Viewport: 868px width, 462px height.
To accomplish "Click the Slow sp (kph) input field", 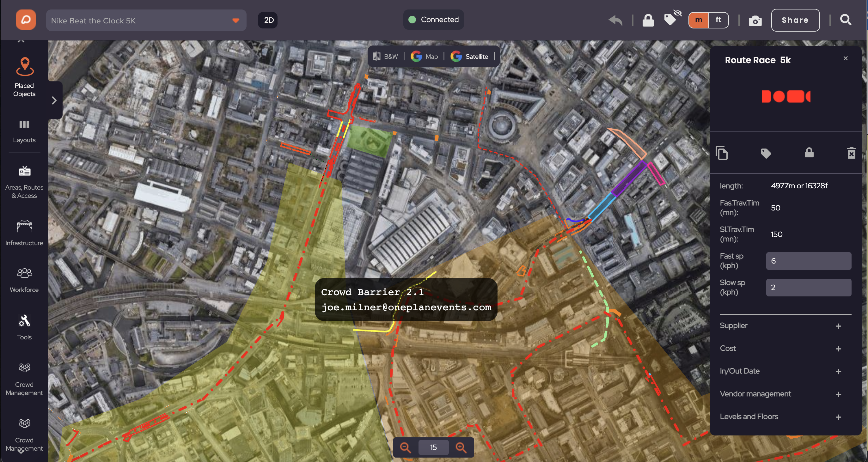I will (x=808, y=288).
